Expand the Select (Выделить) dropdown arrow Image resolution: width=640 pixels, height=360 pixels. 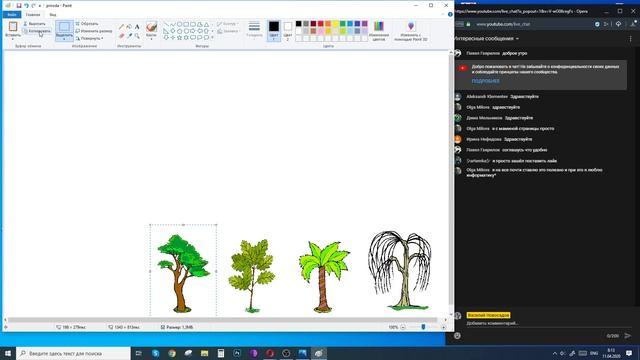click(64, 38)
